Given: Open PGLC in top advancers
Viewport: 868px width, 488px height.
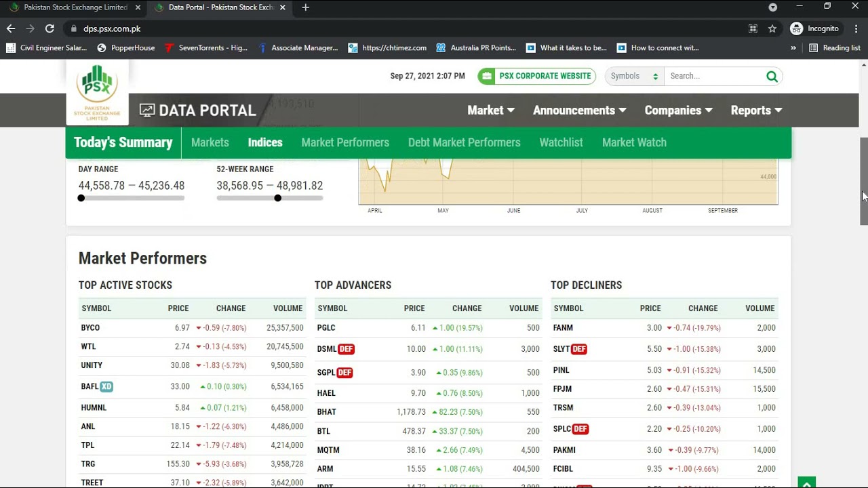Looking at the screenshot, I should tap(326, 328).
